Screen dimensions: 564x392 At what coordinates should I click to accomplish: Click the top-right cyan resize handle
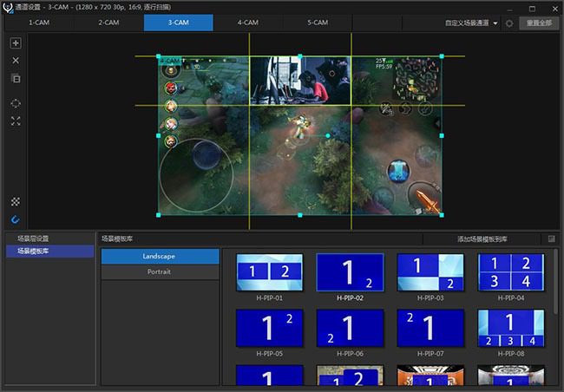442,56
